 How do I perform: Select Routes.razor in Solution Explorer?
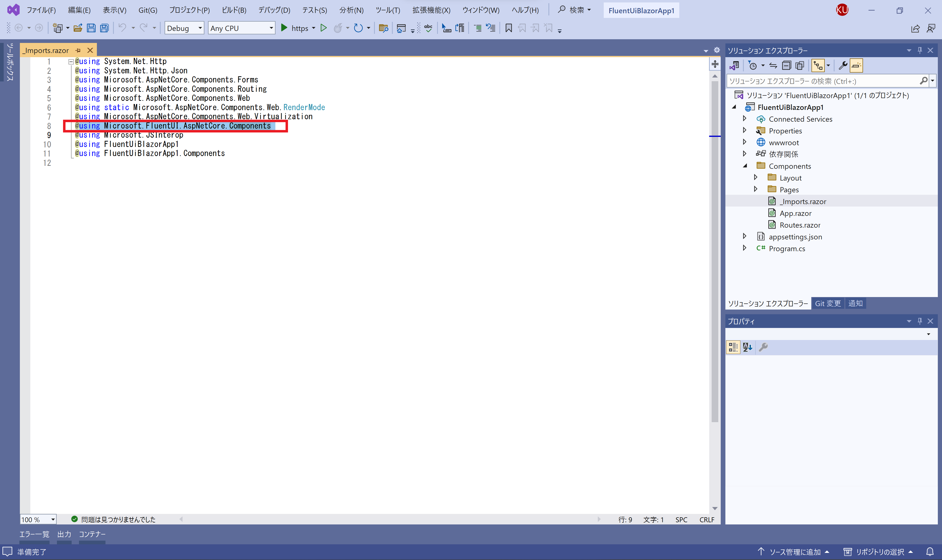click(800, 225)
